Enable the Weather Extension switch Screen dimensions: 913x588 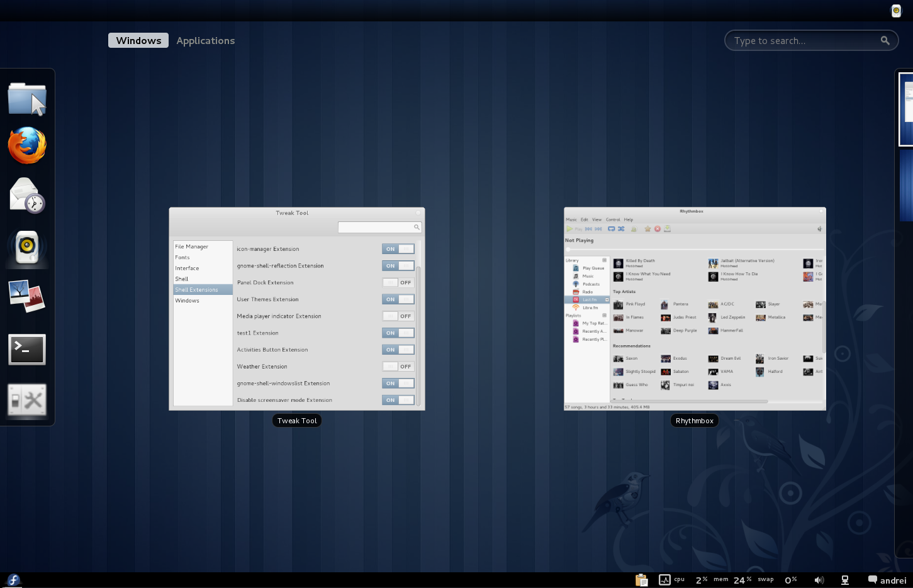[x=398, y=367]
